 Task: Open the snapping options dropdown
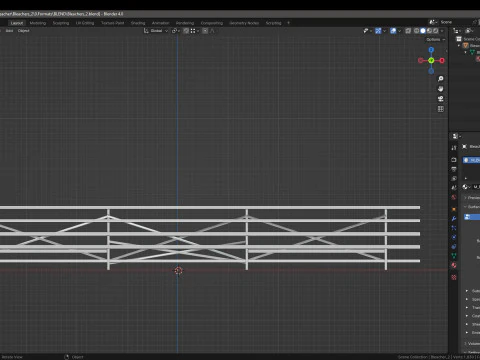click(195, 31)
